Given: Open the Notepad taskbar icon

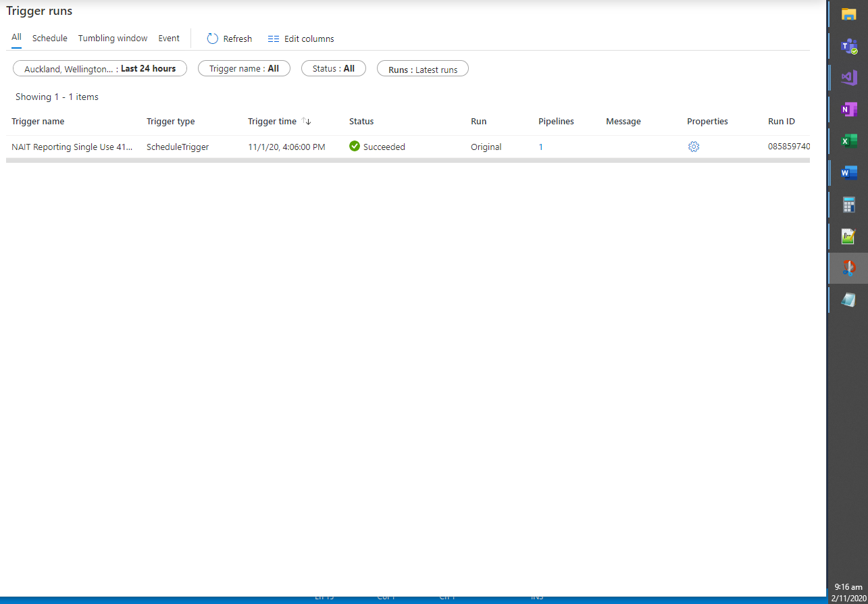Looking at the screenshot, I should tap(848, 300).
